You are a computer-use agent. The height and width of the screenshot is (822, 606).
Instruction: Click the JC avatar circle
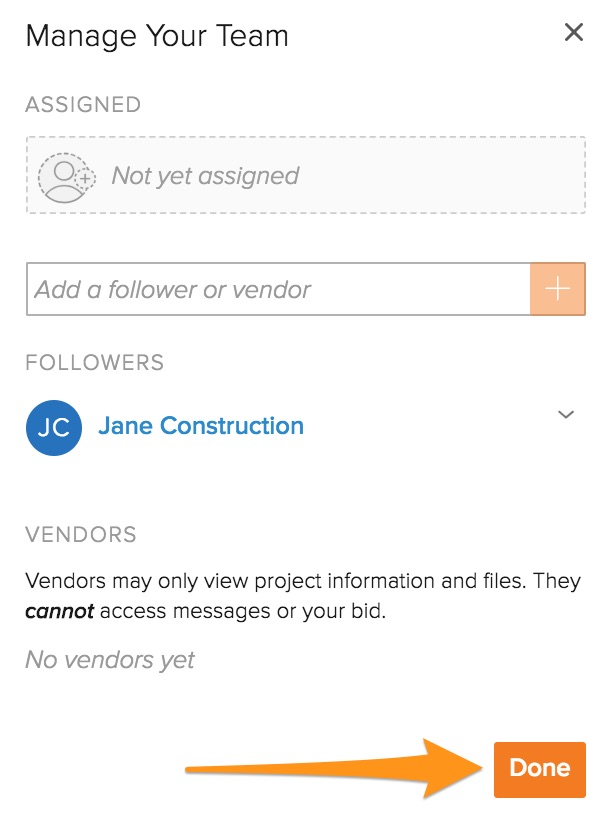[53, 427]
